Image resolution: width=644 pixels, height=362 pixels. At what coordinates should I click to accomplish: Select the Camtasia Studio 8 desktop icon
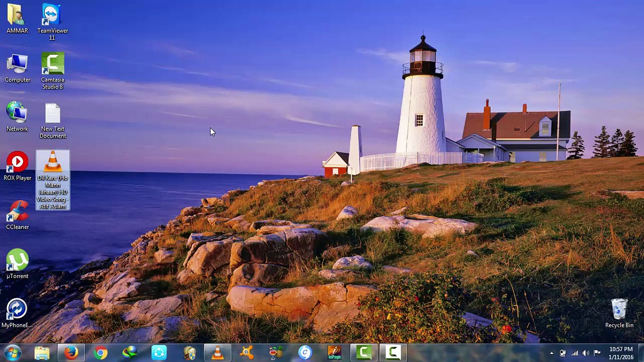coord(52,65)
